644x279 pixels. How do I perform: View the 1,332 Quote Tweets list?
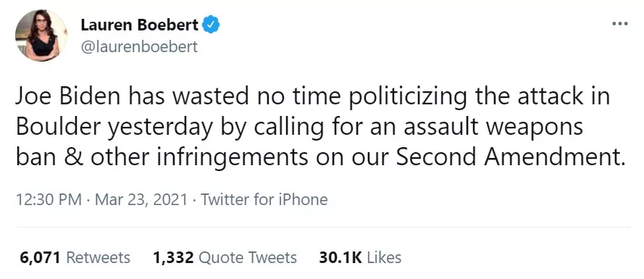click(x=225, y=258)
